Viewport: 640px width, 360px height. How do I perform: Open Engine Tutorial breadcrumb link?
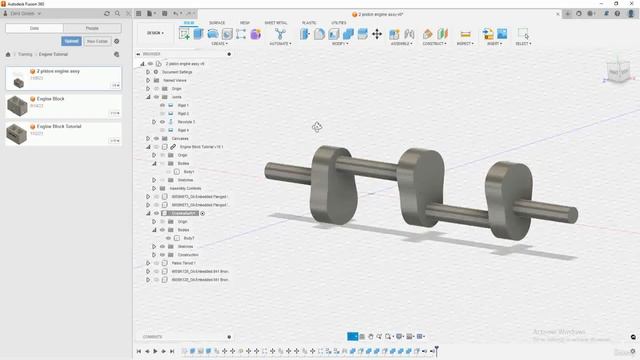click(53, 54)
